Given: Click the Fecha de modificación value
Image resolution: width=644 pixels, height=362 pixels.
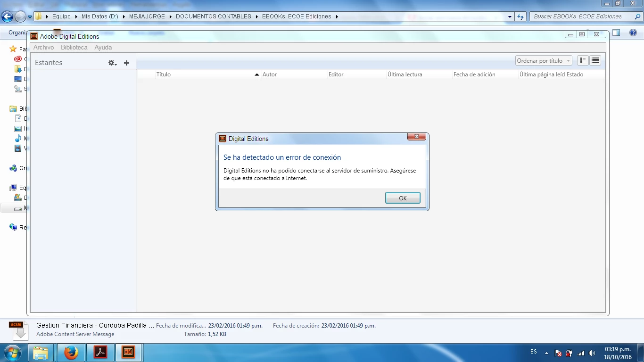Looking at the screenshot, I should [x=235, y=326].
